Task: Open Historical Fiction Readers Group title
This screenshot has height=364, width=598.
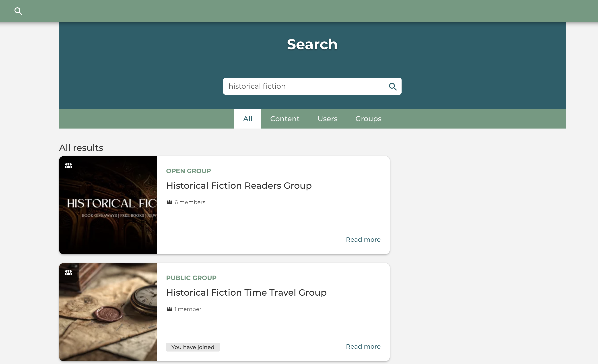Action: tap(239, 186)
